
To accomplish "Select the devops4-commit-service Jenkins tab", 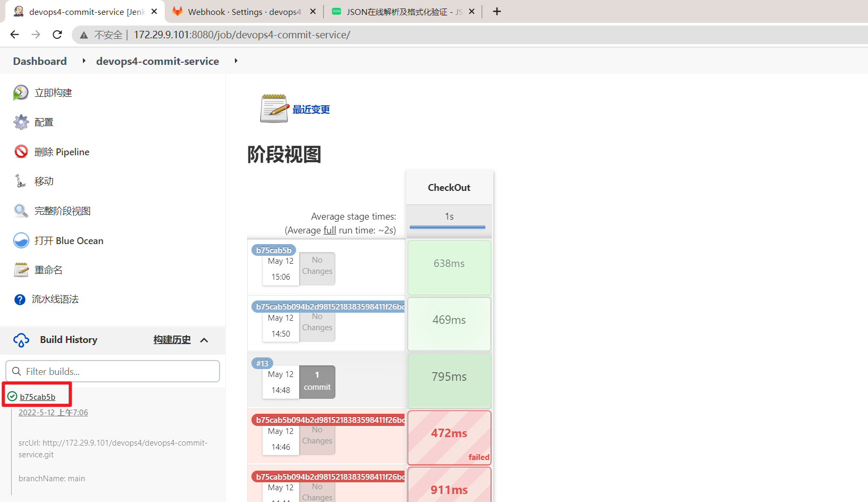I will (86, 12).
